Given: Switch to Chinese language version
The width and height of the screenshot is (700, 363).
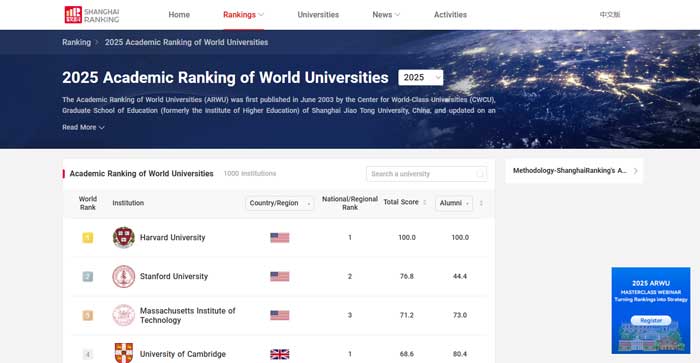Looking at the screenshot, I should pos(609,15).
